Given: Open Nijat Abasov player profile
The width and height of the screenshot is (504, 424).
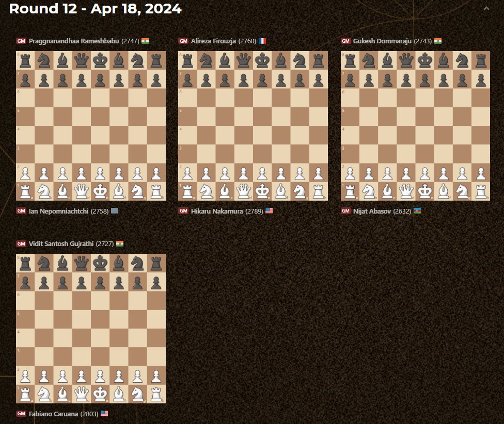Looking at the screenshot, I should tap(372, 211).
